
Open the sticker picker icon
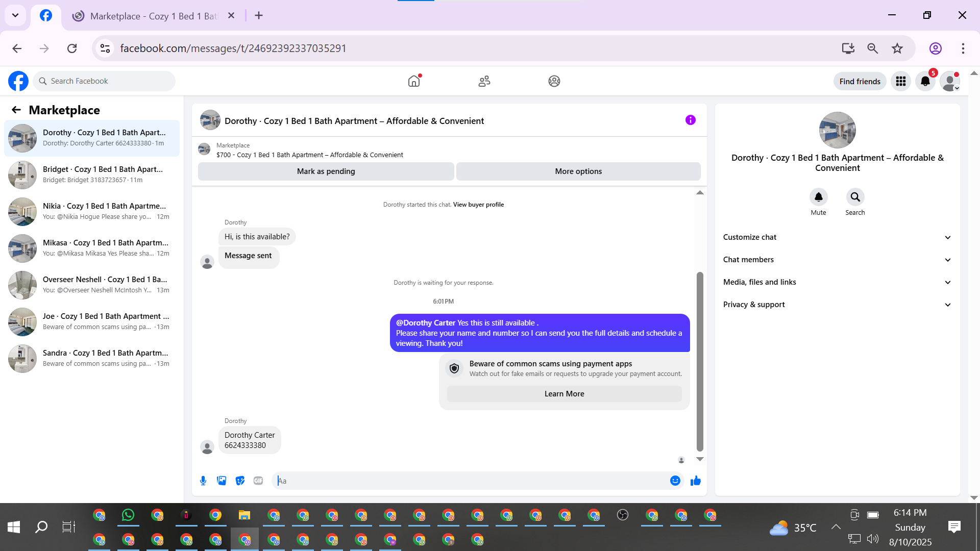coord(240,481)
